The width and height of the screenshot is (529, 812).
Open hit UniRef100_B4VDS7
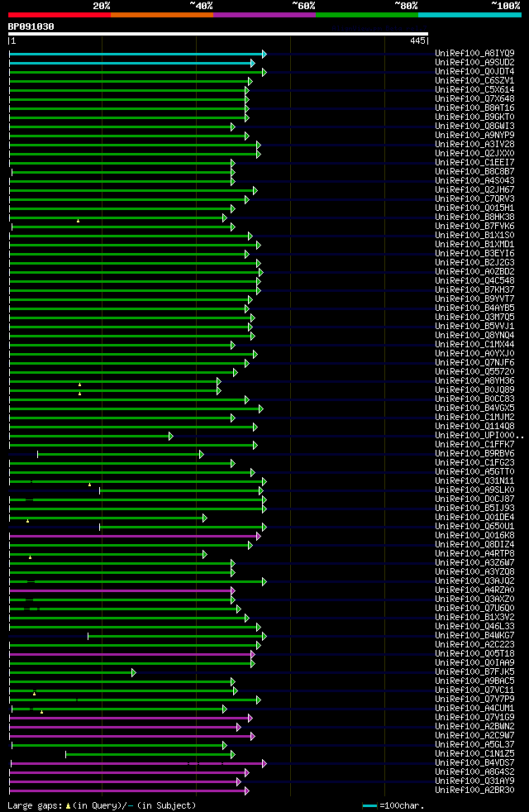pos(474,763)
